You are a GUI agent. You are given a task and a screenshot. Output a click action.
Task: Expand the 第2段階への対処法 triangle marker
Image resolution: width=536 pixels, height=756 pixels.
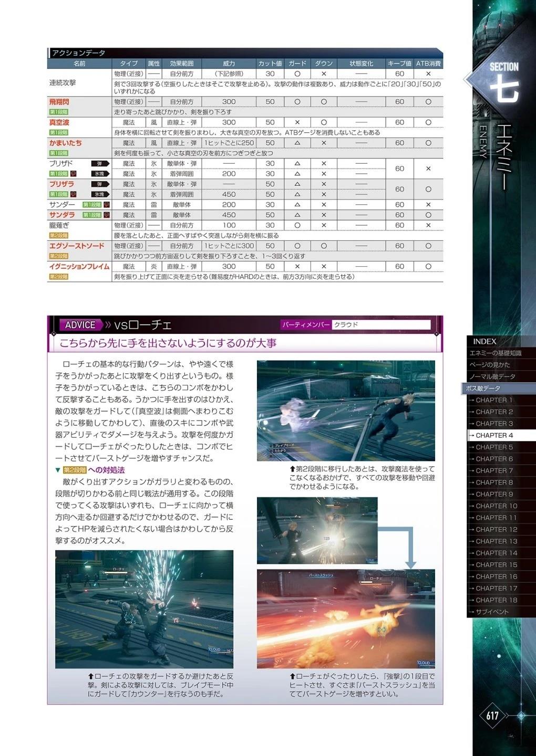(58, 470)
